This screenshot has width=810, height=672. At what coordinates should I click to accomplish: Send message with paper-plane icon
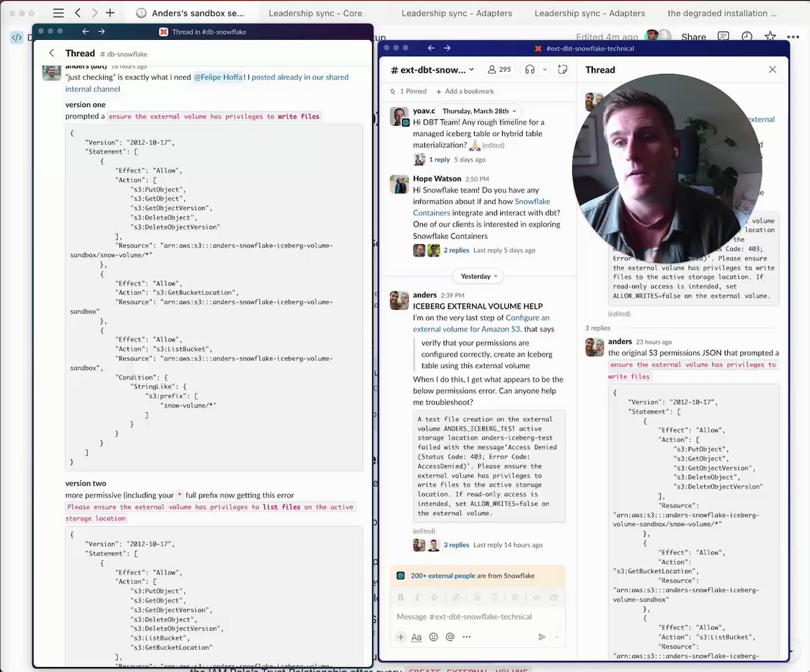542,637
